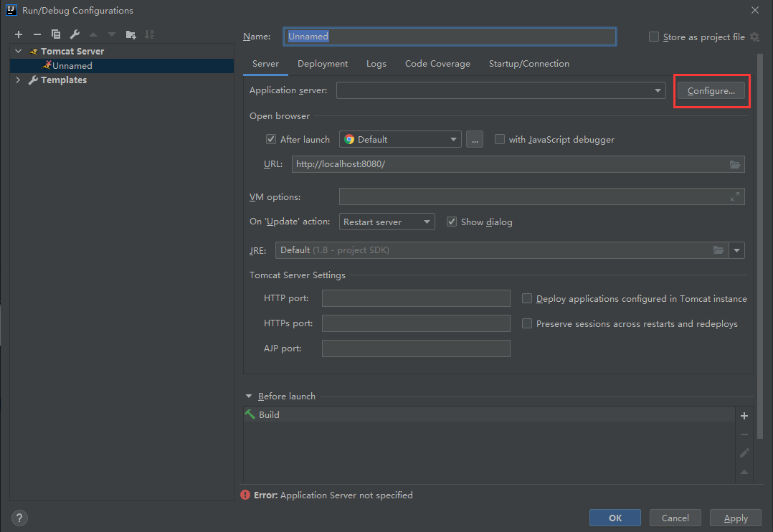Create a new folder for configurations
Image resolution: width=773 pixels, height=532 pixels.
tap(131, 34)
